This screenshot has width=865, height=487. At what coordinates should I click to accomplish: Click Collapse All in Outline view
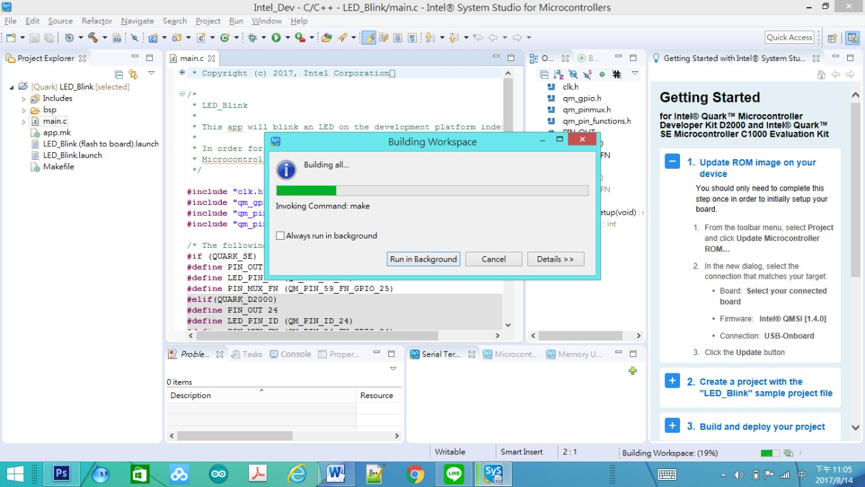(x=544, y=74)
